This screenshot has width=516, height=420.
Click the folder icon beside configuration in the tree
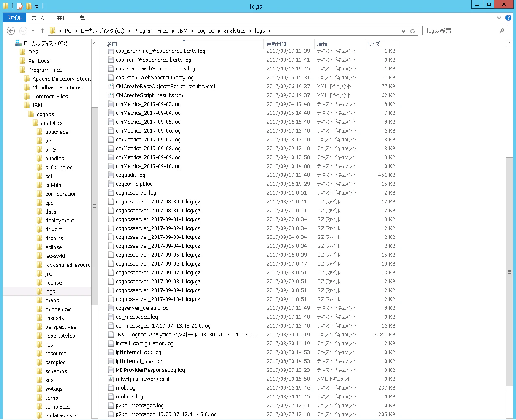(40, 194)
